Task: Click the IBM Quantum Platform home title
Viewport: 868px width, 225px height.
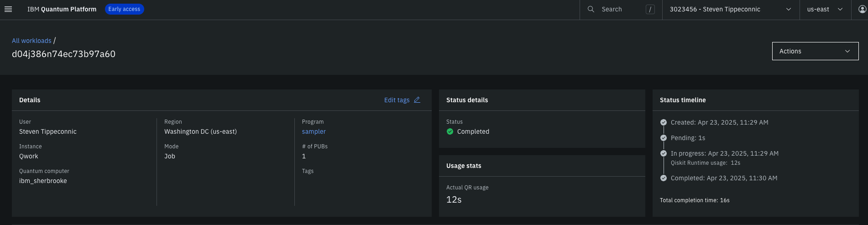Action: pyautogui.click(x=62, y=9)
